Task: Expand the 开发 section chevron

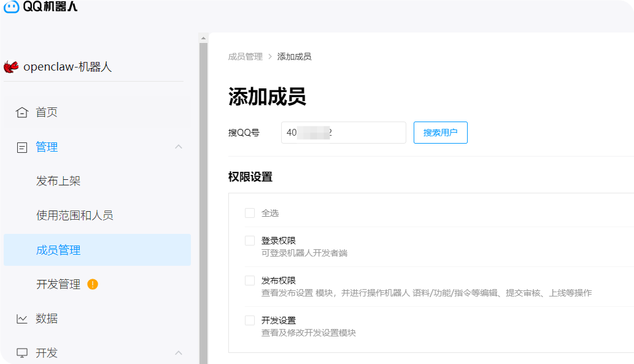Action: [x=178, y=353]
